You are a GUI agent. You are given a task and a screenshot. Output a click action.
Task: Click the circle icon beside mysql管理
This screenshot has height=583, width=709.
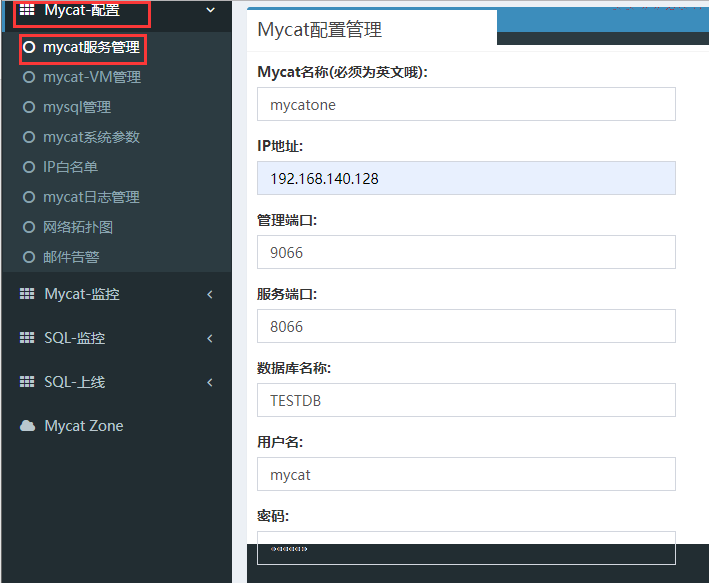(29, 107)
